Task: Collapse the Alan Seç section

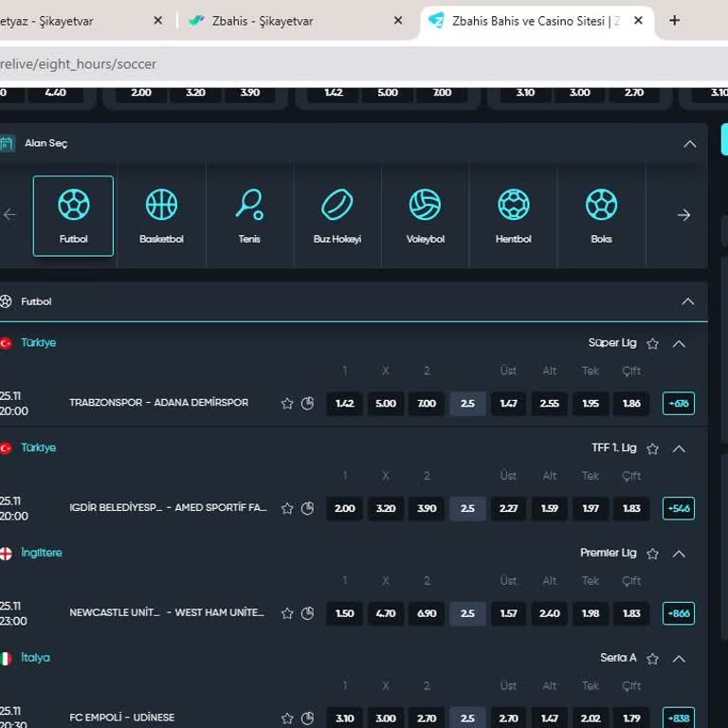Action: coord(689,144)
